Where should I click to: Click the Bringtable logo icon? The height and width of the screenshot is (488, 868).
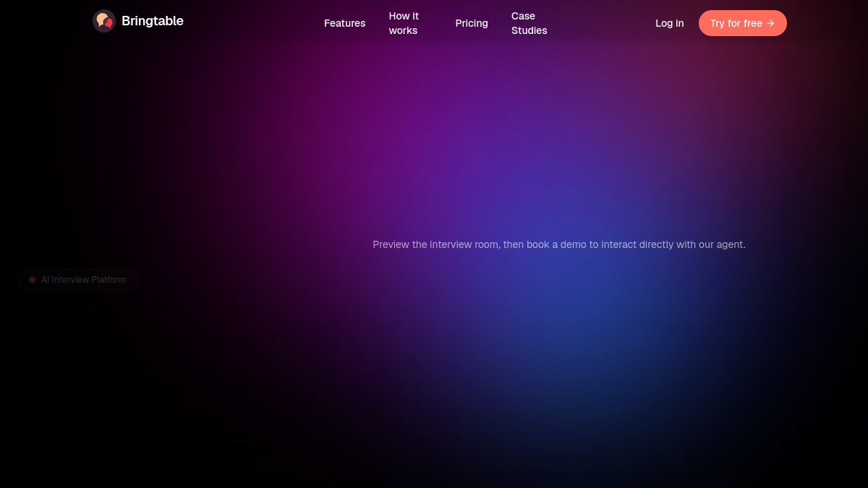[104, 21]
